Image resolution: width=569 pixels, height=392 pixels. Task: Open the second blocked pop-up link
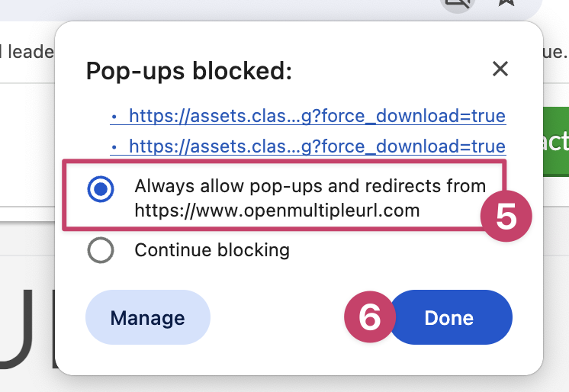tap(317, 146)
